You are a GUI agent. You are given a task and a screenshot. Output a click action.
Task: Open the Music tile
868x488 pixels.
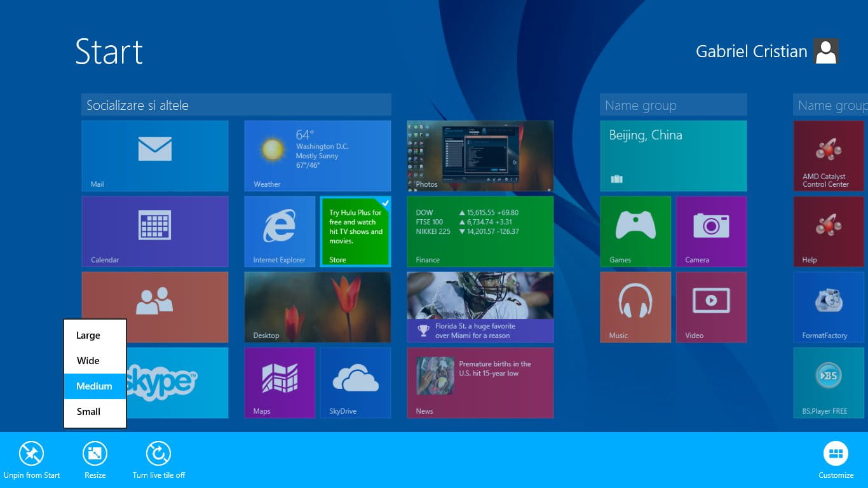point(635,307)
